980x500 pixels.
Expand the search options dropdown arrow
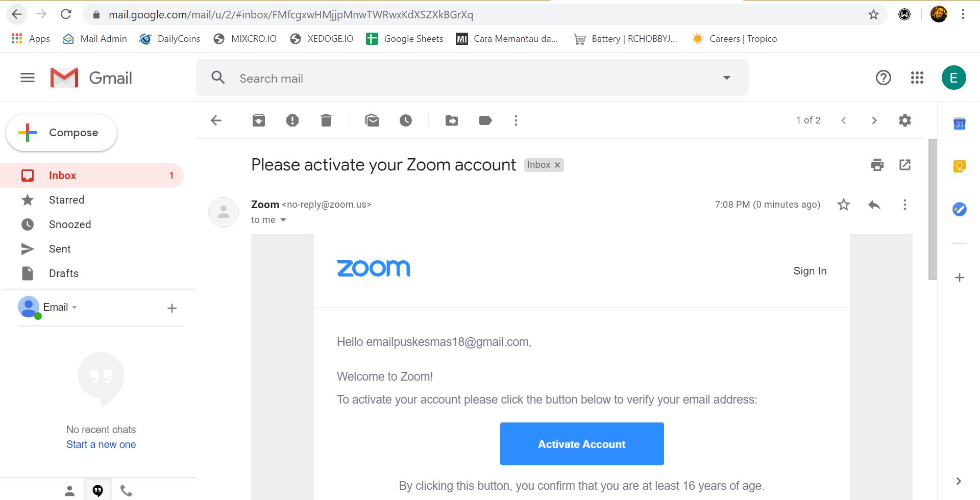[x=727, y=78]
